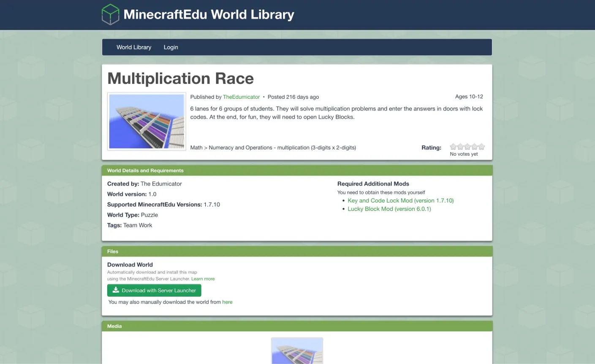595x364 pixels.
Task: Click the 'Supported MinecraftEdu Versions: 1.7.10' line
Action: click(x=163, y=205)
